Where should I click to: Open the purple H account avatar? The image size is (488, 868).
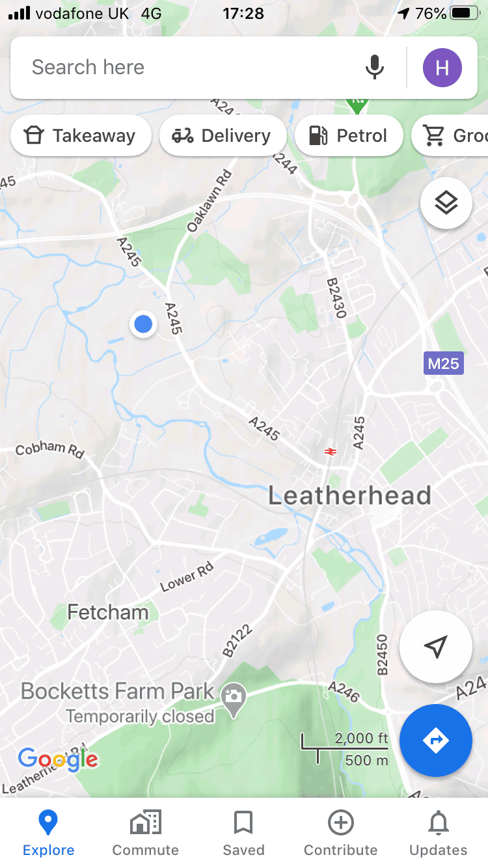442,68
